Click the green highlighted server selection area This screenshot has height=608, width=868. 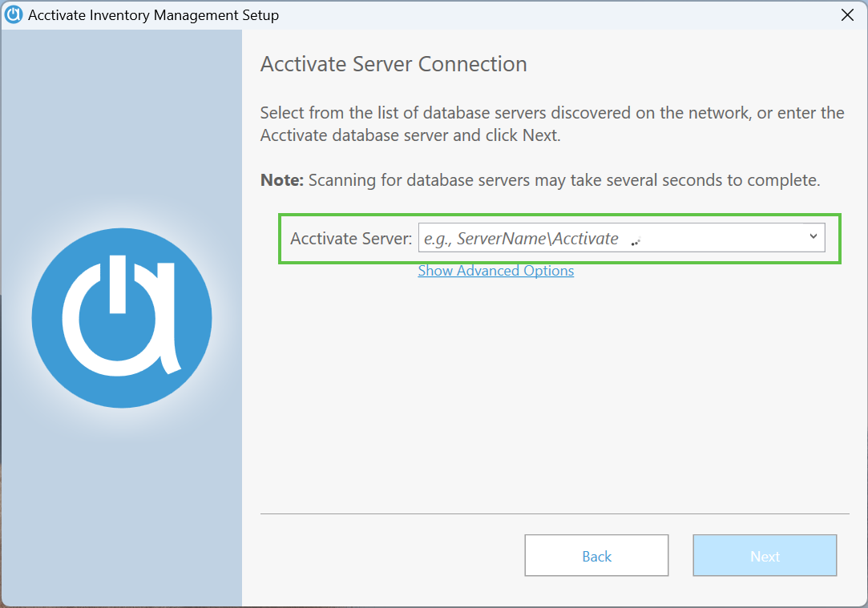pos(559,238)
